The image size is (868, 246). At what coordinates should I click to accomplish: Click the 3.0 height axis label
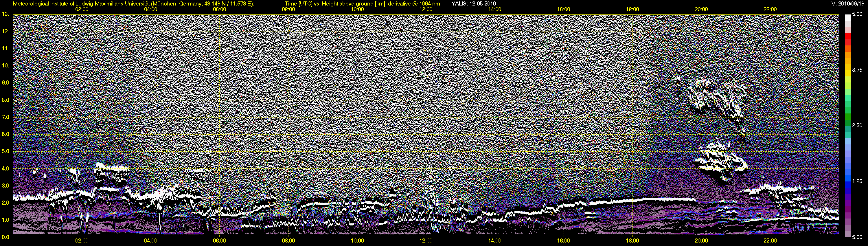click(x=5, y=186)
